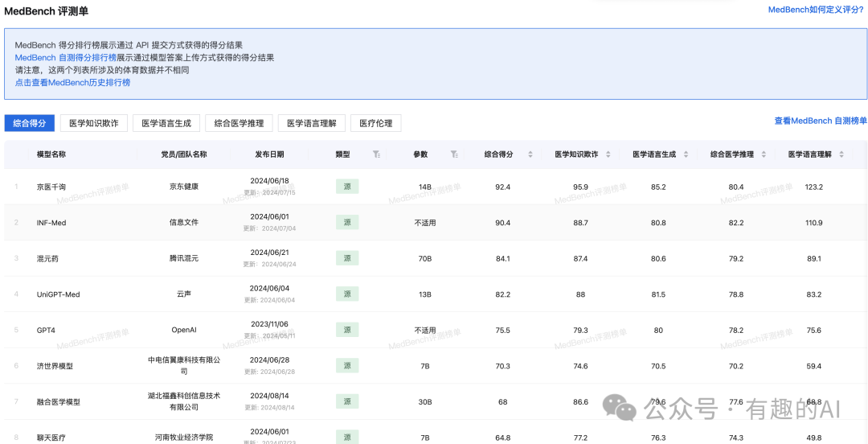Select model name UniGPT-Med

tap(58, 294)
